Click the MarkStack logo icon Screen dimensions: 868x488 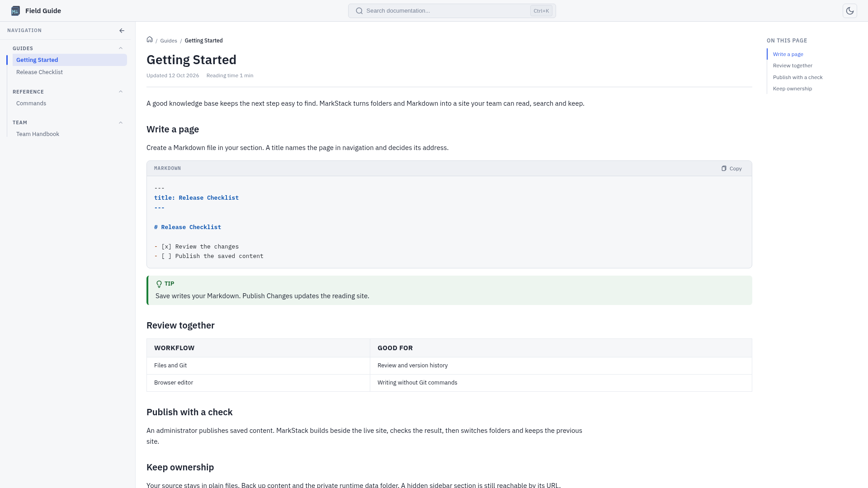[15, 11]
